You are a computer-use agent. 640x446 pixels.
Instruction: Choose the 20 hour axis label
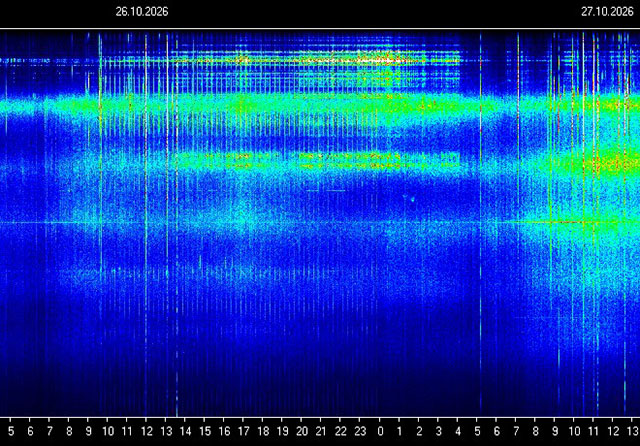coord(302,431)
